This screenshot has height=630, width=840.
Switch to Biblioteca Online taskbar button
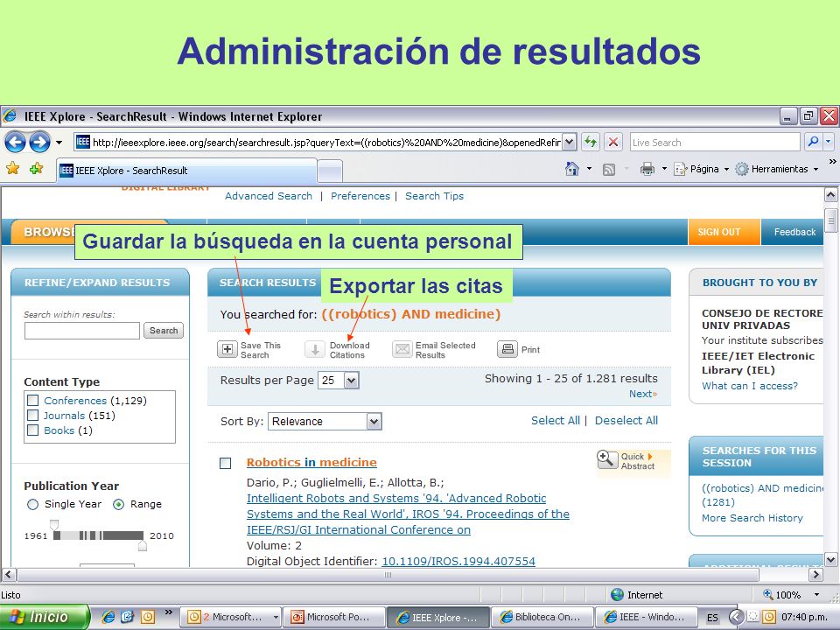pos(542,617)
